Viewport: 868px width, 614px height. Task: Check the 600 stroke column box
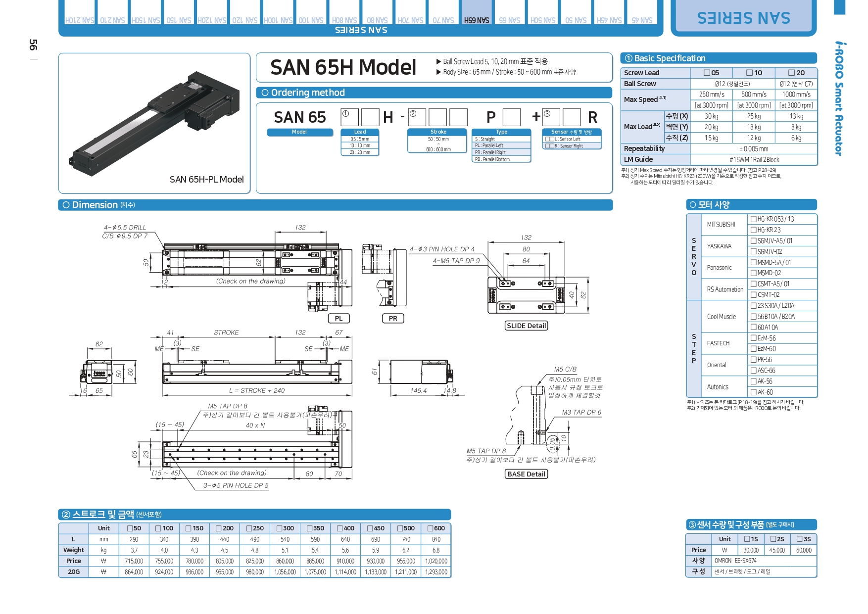[x=430, y=528]
